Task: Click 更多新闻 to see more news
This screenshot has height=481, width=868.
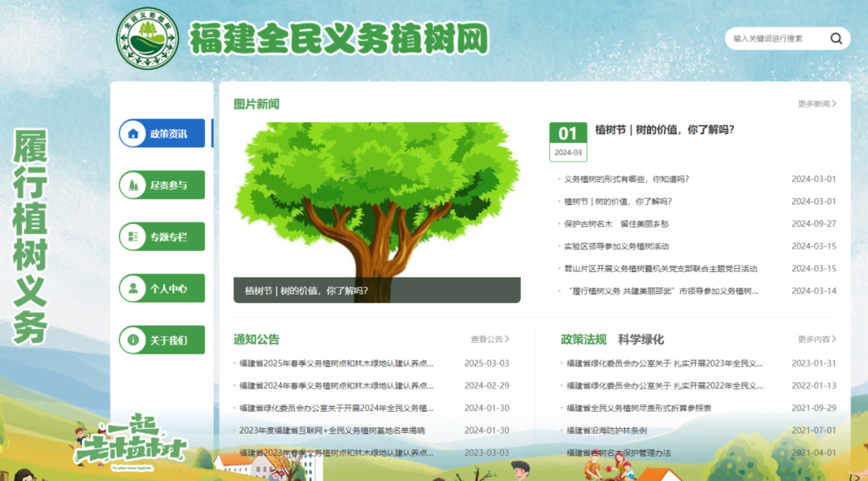Action: tap(817, 104)
